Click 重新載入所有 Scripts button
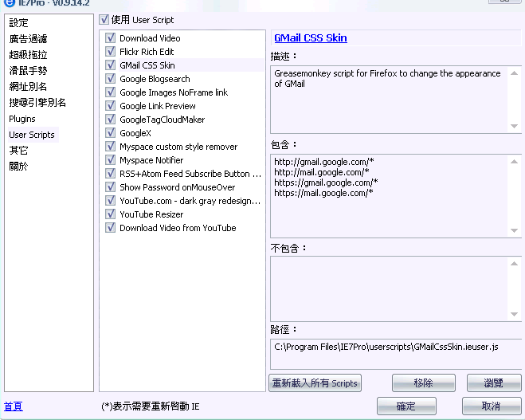525x420 pixels. point(315,383)
